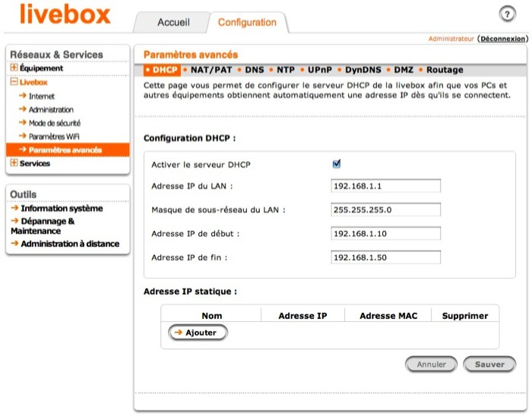Click the Annuler button
Image resolution: width=532 pixels, height=416 pixels.
431,364
